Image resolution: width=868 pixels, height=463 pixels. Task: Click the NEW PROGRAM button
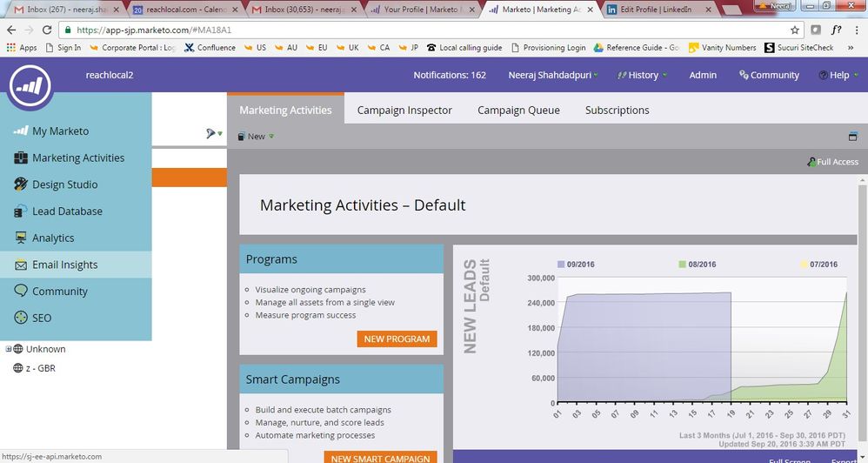[x=397, y=339]
